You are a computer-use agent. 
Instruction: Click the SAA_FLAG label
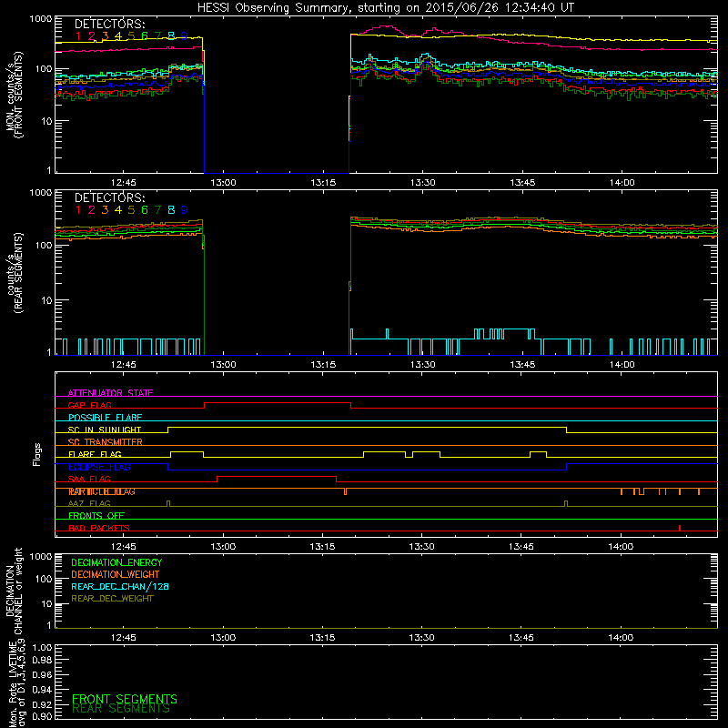click(89, 479)
